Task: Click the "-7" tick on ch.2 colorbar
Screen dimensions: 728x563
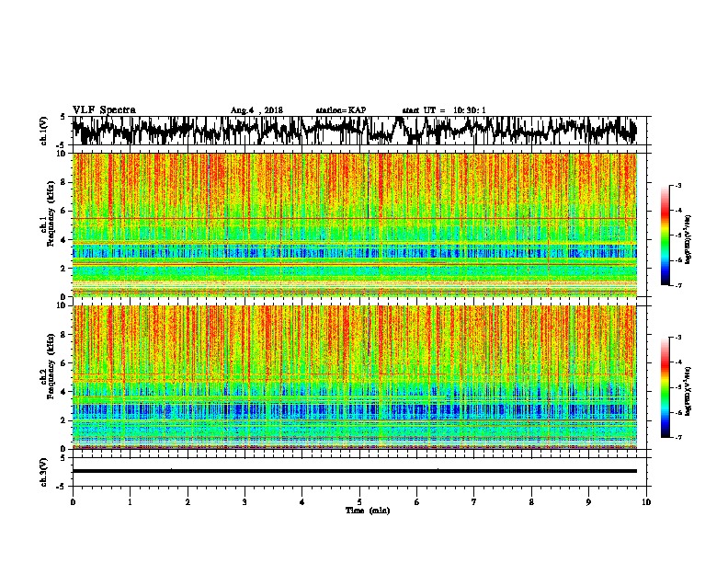Action: click(677, 438)
